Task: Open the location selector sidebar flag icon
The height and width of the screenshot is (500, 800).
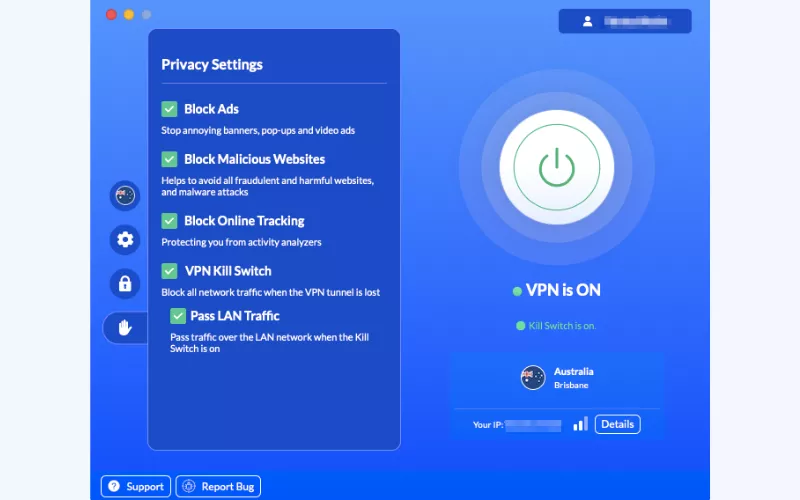Action: [125, 195]
